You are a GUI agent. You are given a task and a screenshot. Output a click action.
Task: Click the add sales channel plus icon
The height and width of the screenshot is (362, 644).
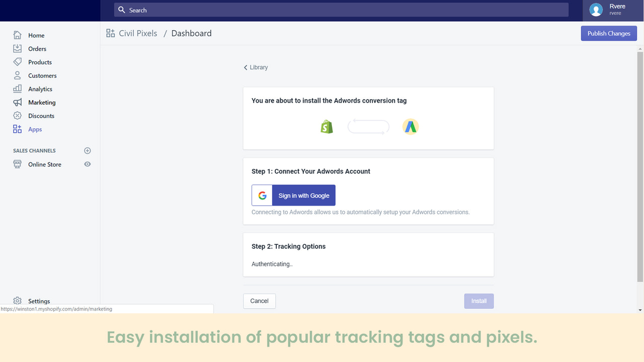coord(87,150)
